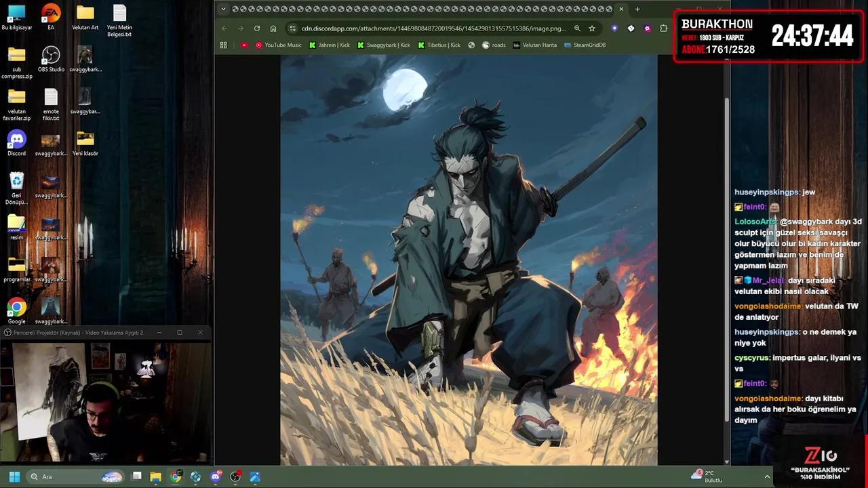Open the SteamGridDB bookmark
Viewport: 868px width, 488px height.
point(585,45)
